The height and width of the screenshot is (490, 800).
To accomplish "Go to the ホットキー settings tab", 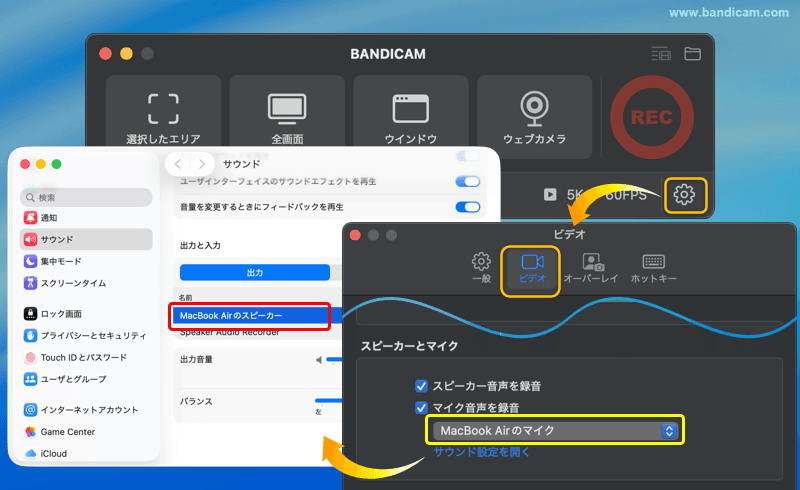I will (x=654, y=267).
